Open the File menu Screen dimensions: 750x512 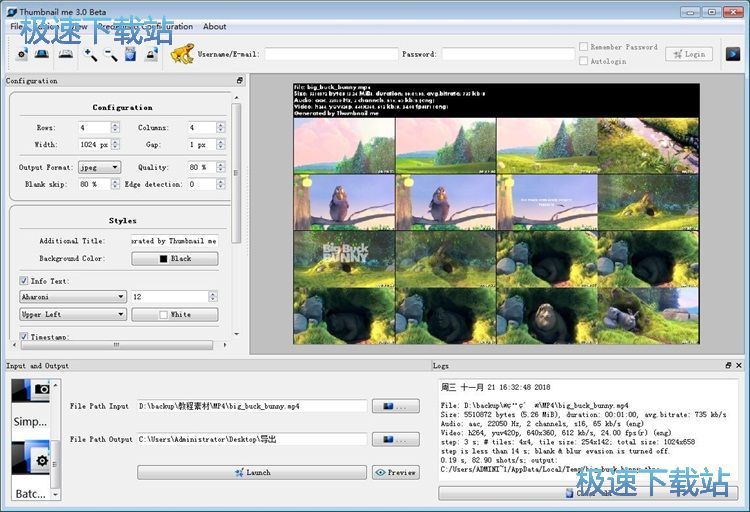(16, 26)
